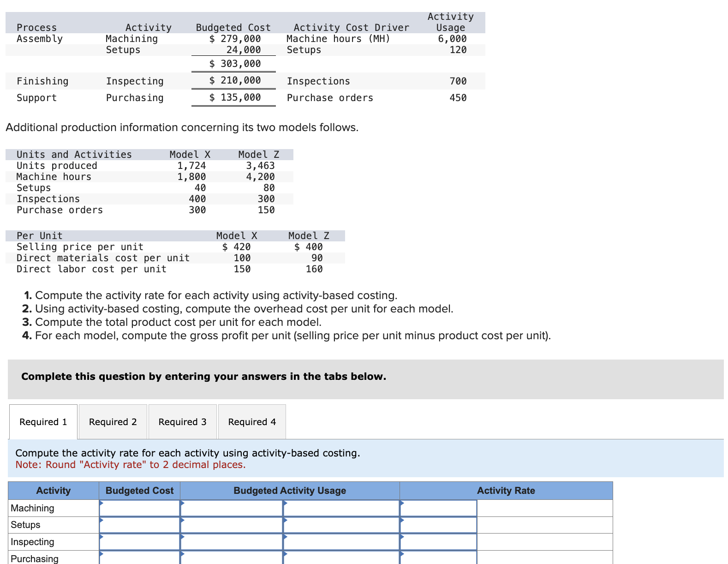Switch to the Required 3 tab
Image resolution: width=728 pixels, height=564 pixels.
(183, 422)
